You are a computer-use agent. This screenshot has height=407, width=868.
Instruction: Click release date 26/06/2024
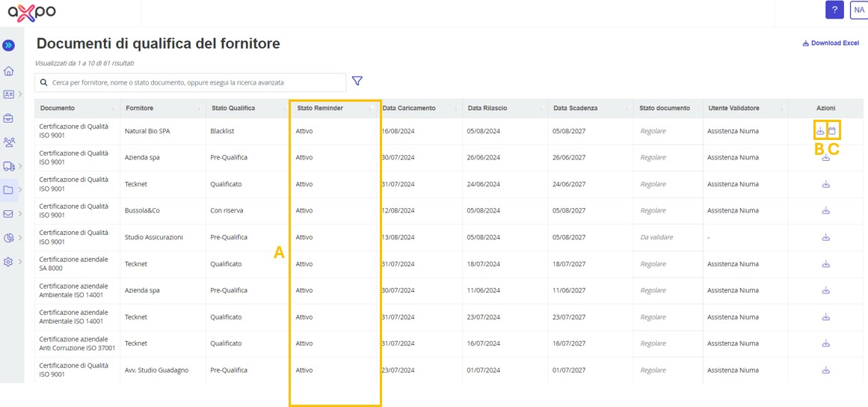483,158
